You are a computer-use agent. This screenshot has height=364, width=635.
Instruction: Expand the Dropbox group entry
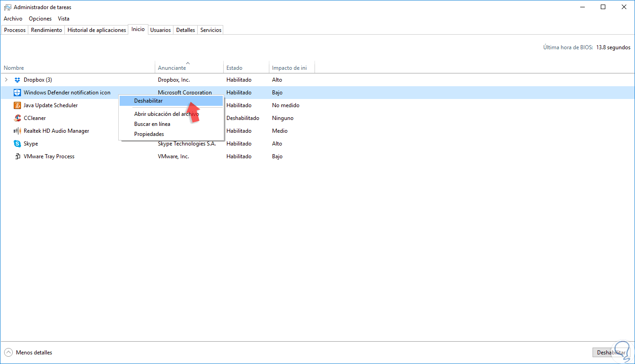[6, 79]
